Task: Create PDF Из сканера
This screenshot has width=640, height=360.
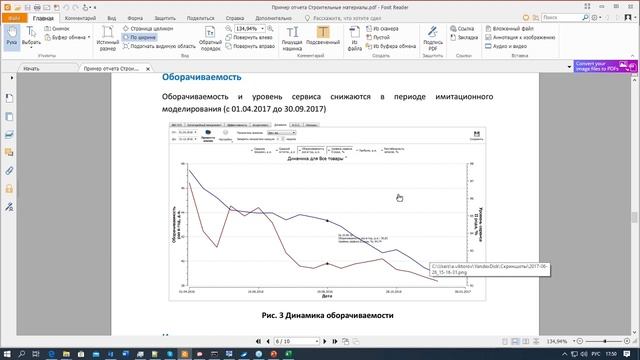Action: click(382, 29)
